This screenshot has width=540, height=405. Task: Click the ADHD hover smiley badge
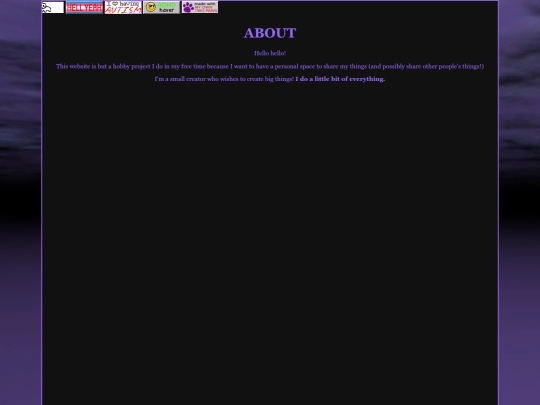[162, 7]
